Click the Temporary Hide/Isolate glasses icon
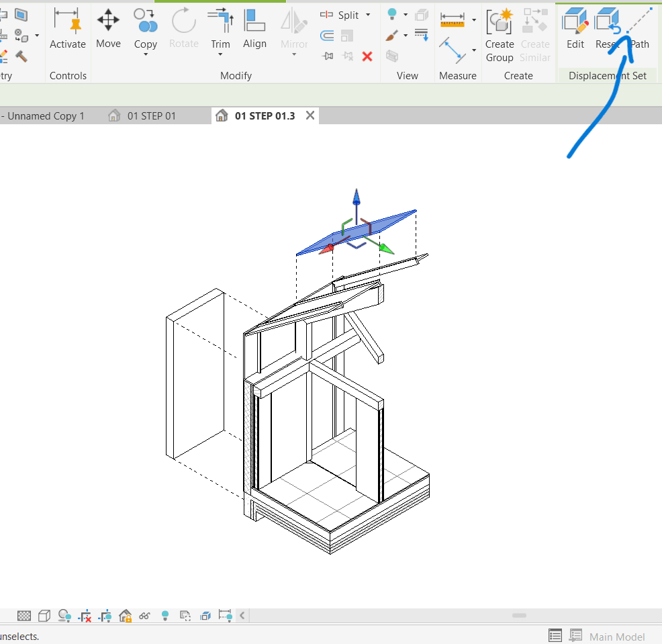662x644 pixels. (144, 616)
